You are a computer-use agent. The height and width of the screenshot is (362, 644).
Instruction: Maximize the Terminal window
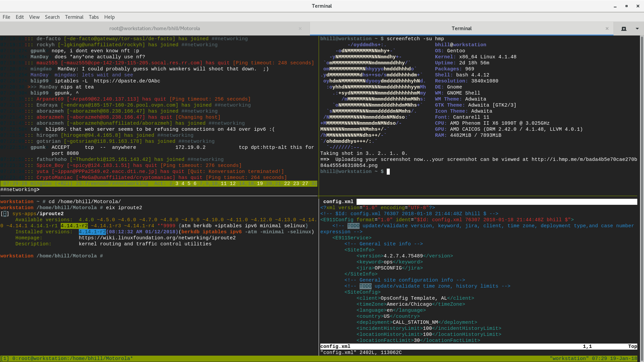click(x=626, y=6)
